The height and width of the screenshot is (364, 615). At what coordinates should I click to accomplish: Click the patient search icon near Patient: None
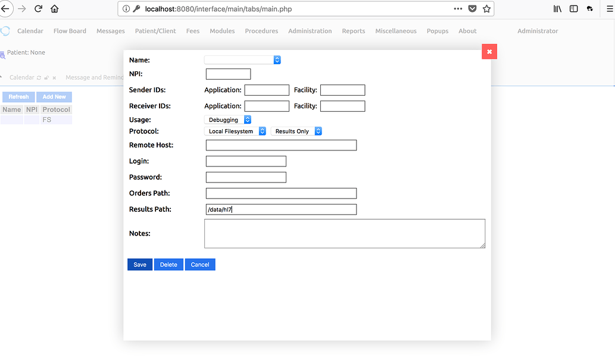pyautogui.click(x=3, y=52)
